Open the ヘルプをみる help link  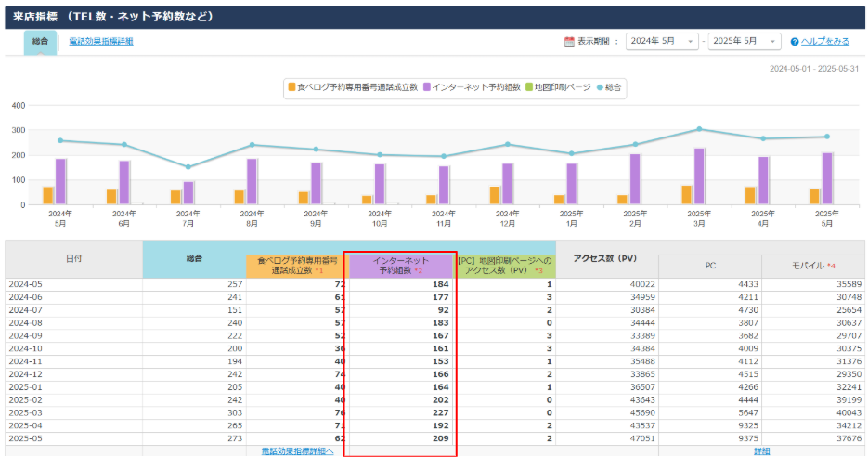coord(824,42)
